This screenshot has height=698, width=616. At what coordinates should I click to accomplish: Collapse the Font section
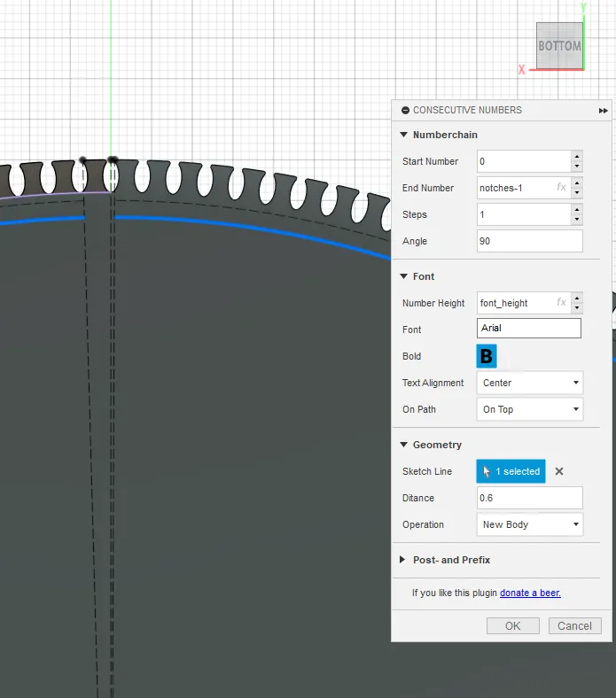[403, 276]
